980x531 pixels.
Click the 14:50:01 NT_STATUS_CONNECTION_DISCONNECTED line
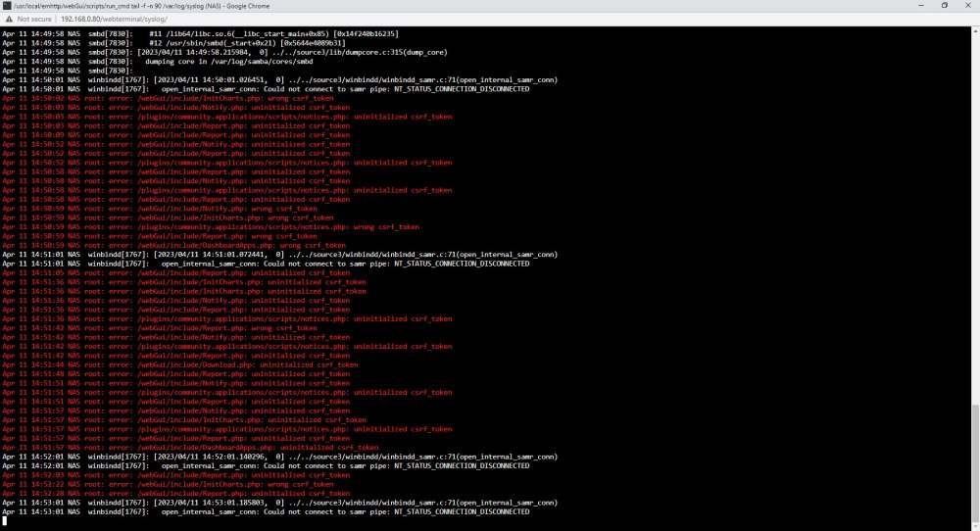click(x=266, y=89)
